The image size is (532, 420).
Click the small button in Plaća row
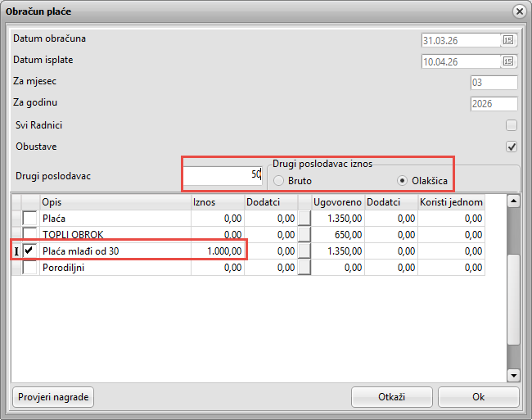click(304, 218)
